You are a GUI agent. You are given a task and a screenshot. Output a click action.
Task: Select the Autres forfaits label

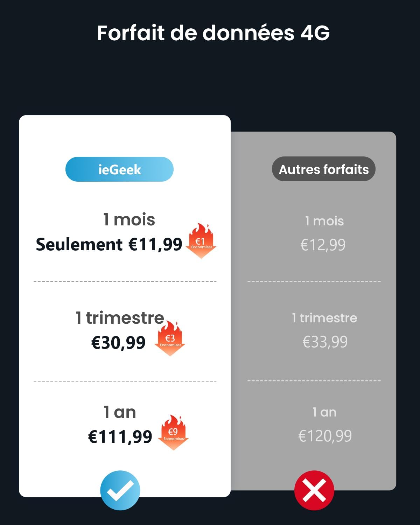[x=323, y=169]
